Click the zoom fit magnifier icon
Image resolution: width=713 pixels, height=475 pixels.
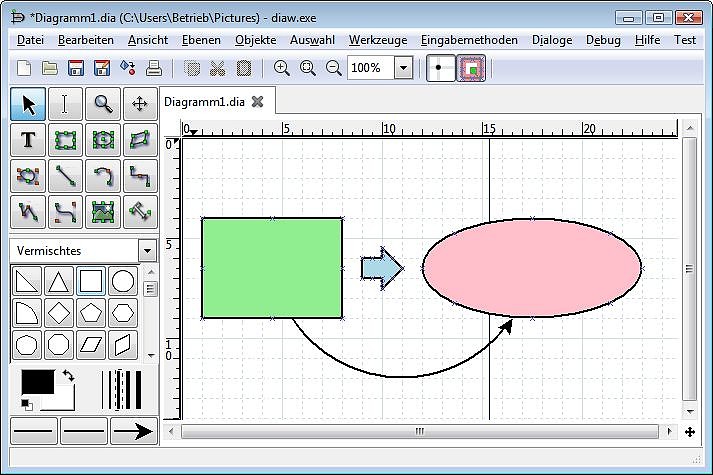308,68
